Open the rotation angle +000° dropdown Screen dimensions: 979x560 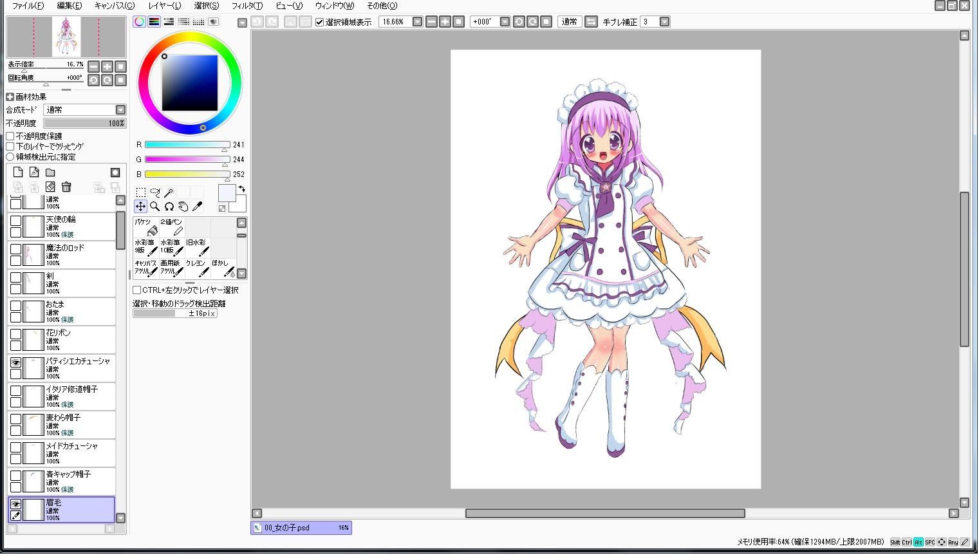(x=505, y=21)
